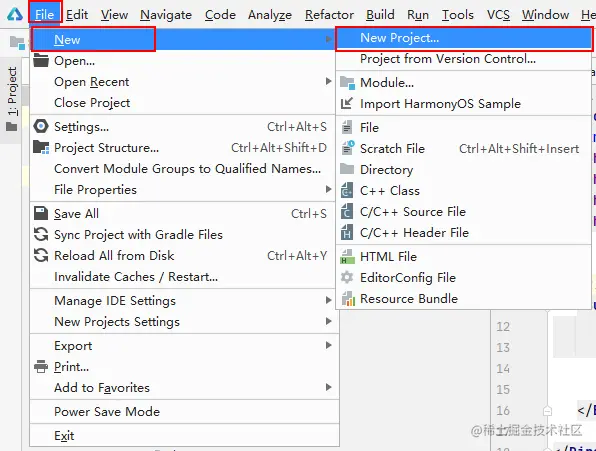Click the Settings gear icon
The width and height of the screenshot is (596, 451).
click(x=41, y=126)
